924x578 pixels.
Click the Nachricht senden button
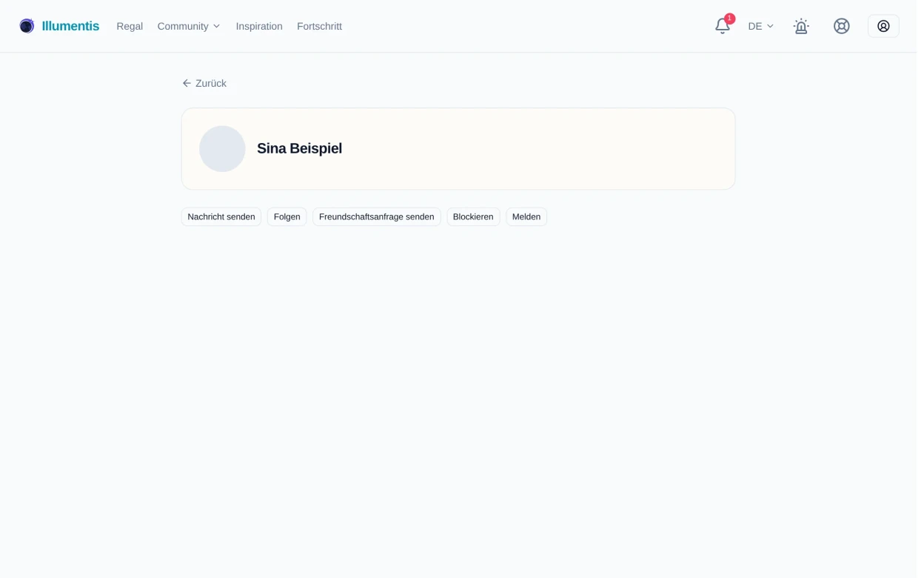click(x=221, y=216)
